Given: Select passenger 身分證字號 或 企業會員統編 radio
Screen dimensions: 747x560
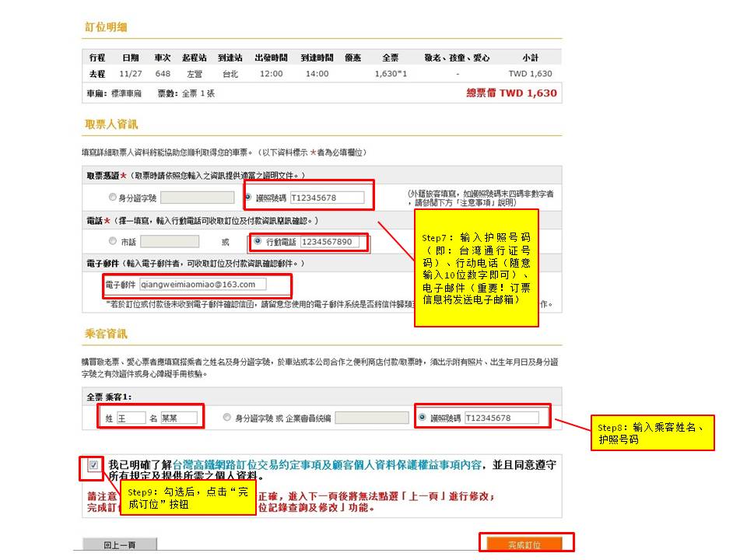Looking at the screenshot, I should [x=227, y=418].
